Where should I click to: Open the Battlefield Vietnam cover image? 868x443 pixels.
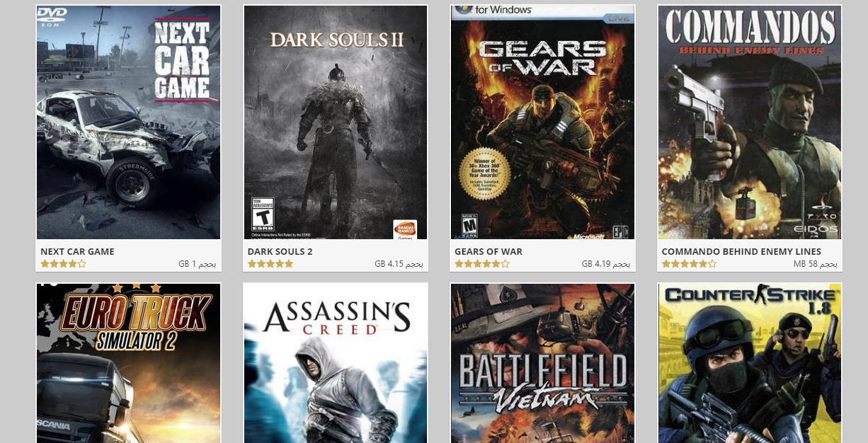(542, 363)
